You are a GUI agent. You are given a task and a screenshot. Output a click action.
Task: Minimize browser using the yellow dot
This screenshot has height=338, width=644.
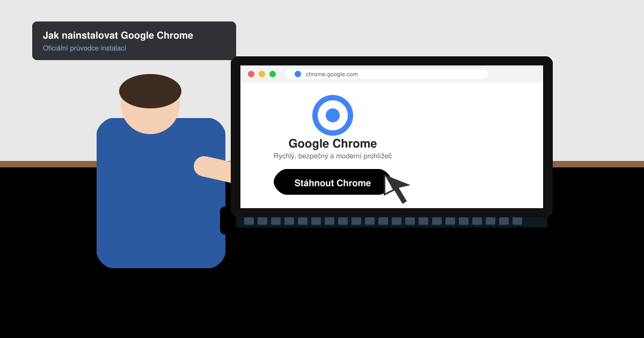tap(262, 74)
